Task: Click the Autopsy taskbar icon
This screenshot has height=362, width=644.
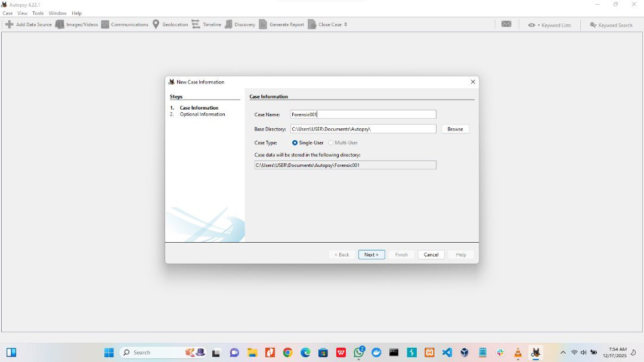Action: click(535, 352)
